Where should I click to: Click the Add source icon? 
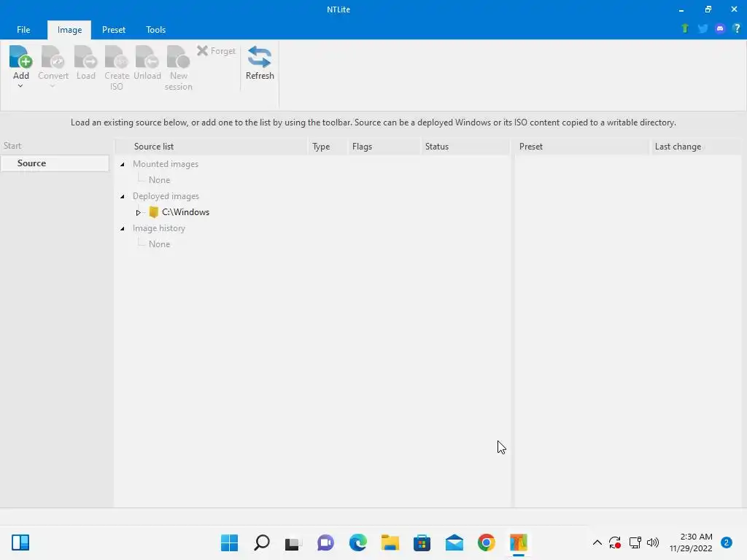tap(20, 57)
